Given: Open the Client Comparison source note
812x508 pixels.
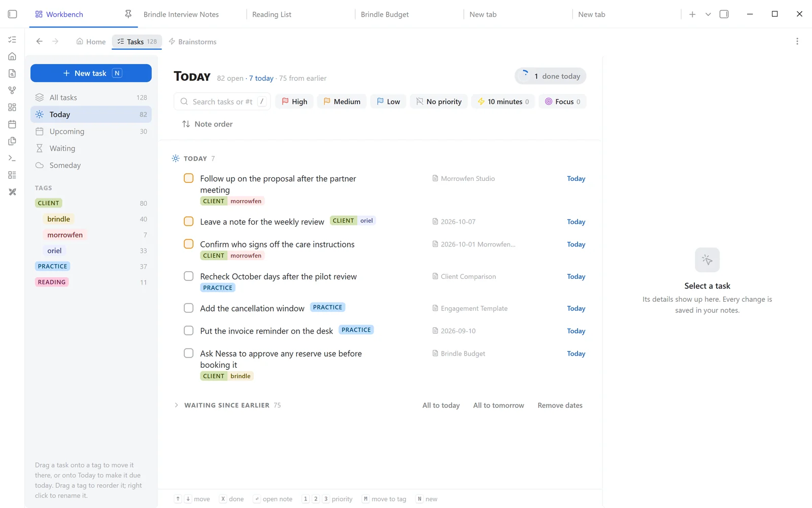Looking at the screenshot, I should click(464, 276).
